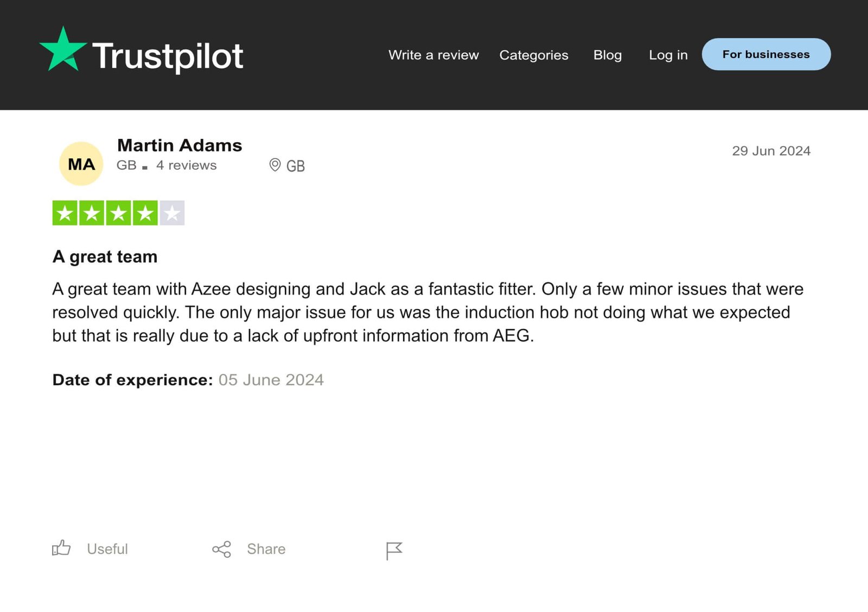Screen dimensions: 868x612
Task: Click the first green rating star
Action: [65, 213]
